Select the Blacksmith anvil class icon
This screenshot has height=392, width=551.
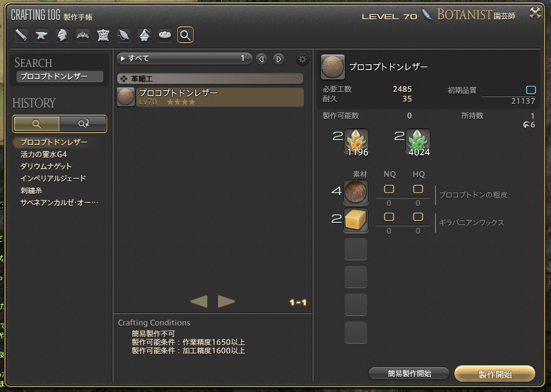(x=42, y=35)
